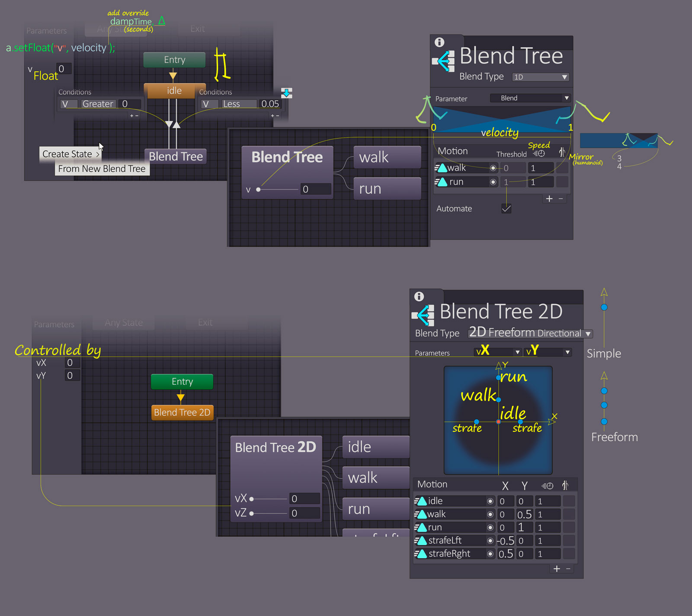The width and height of the screenshot is (692, 616).
Task: Click the info icon above Blend Tree 2D inspector
Action: coord(419,296)
